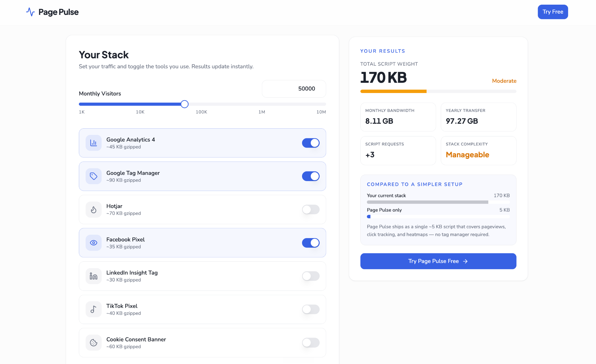The width and height of the screenshot is (596, 364).
Task: Click the Stack Complexity Manageable value
Action: (x=467, y=155)
